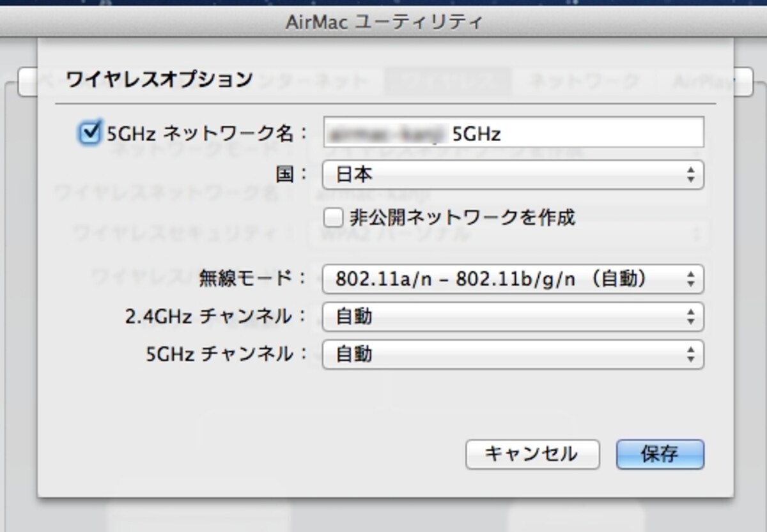Click the 保存 button
Image resolution: width=767 pixels, height=532 pixels.
tap(660, 454)
